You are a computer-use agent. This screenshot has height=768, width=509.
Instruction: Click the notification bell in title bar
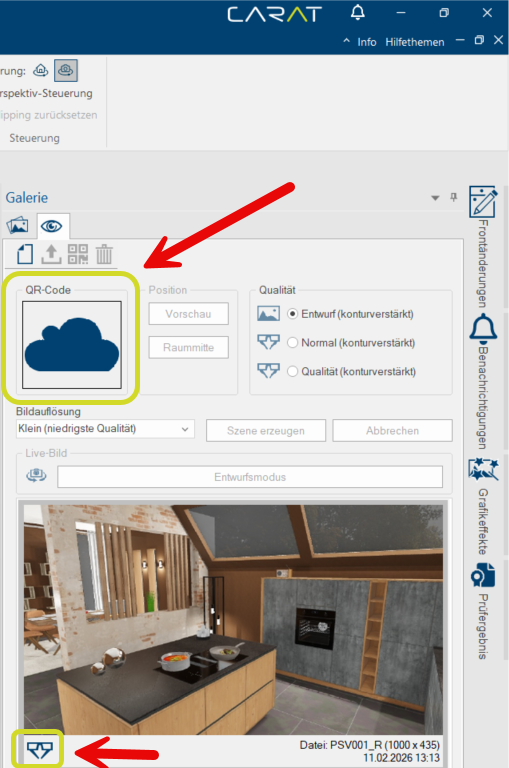[x=358, y=13]
